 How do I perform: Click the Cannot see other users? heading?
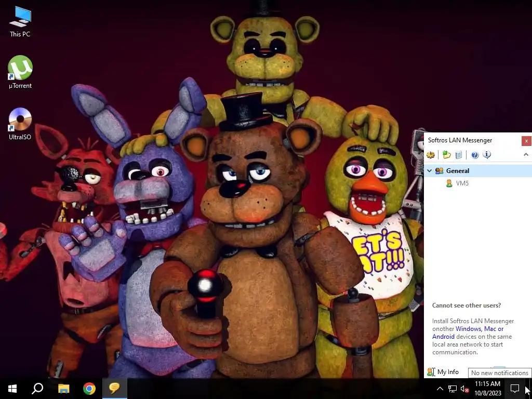pos(466,305)
